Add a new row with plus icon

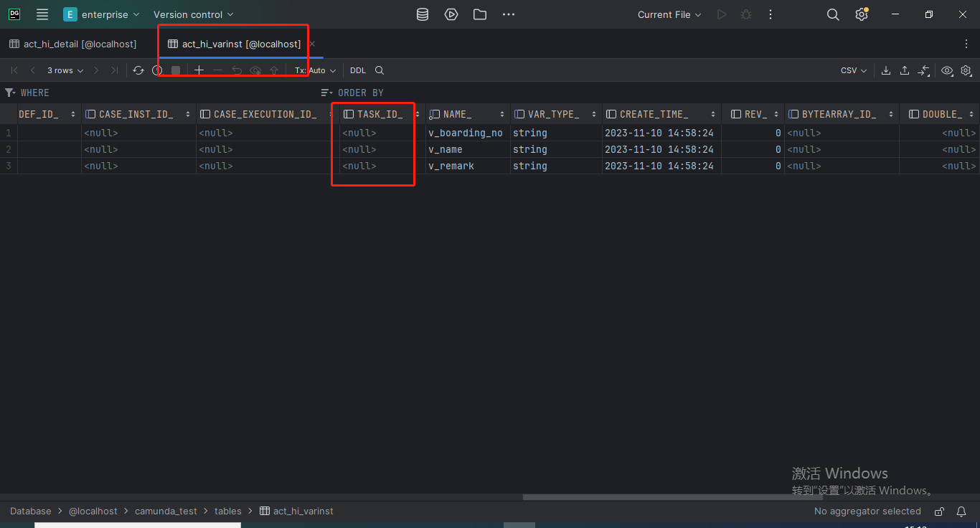coord(199,70)
